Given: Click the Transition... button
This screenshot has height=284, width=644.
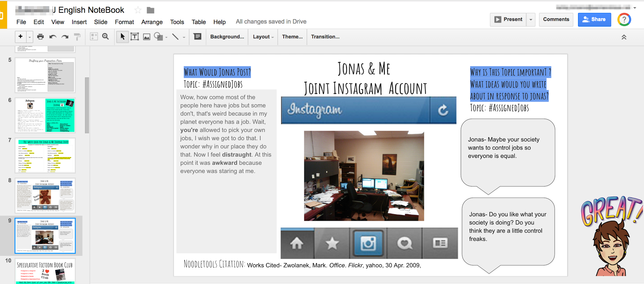Looking at the screenshot, I should (325, 37).
